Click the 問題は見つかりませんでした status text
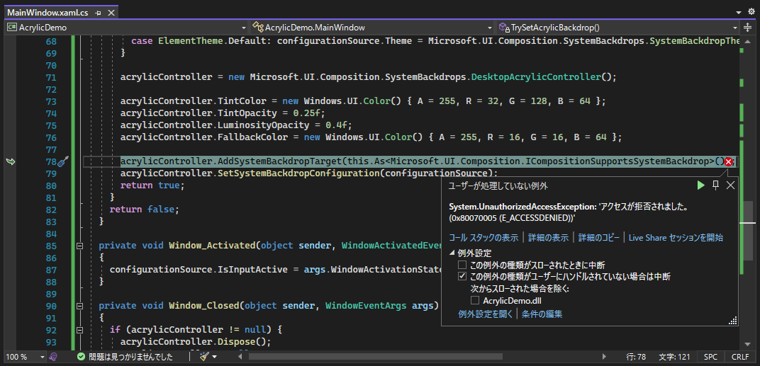Screen dimensions: 760x366 click(x=131, y=357)
